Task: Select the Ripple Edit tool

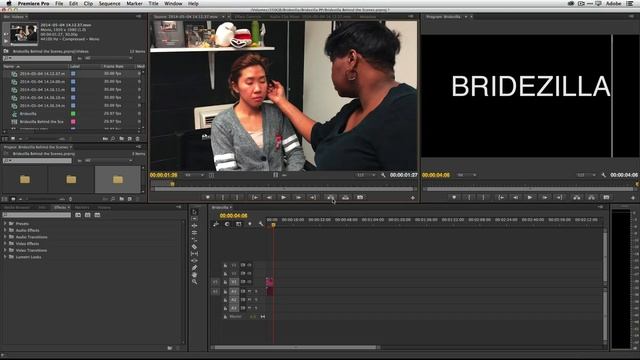Action: (x=195, y=225)
